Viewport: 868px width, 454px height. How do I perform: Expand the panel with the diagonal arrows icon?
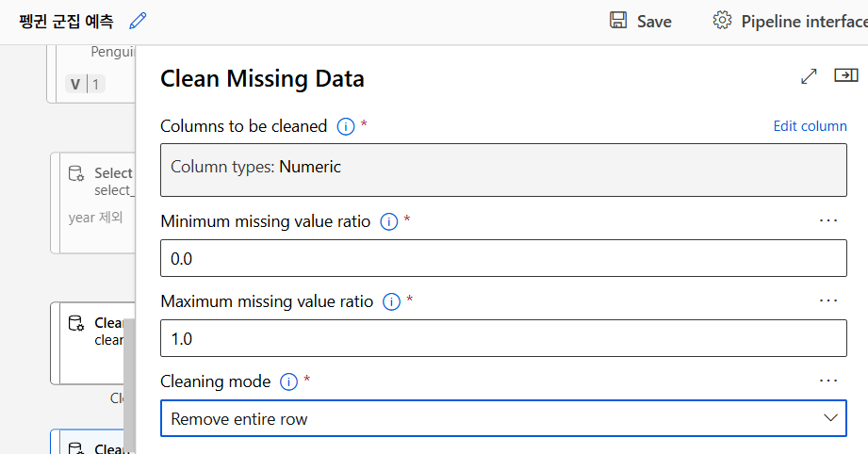[809, 77]
